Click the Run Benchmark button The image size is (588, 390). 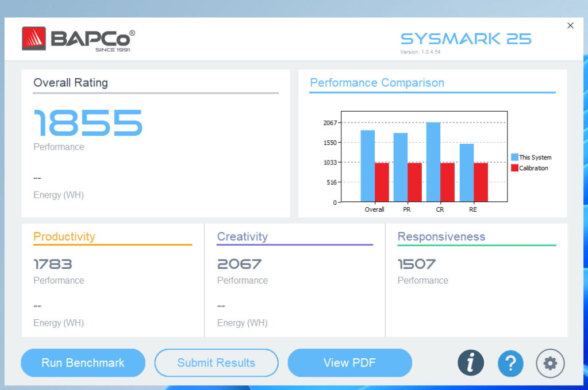(x=83, y=363)
